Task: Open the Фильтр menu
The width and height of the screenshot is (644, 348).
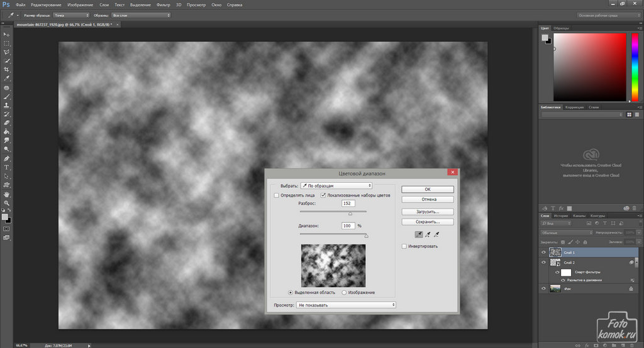Action: click(x=164, y=5)
